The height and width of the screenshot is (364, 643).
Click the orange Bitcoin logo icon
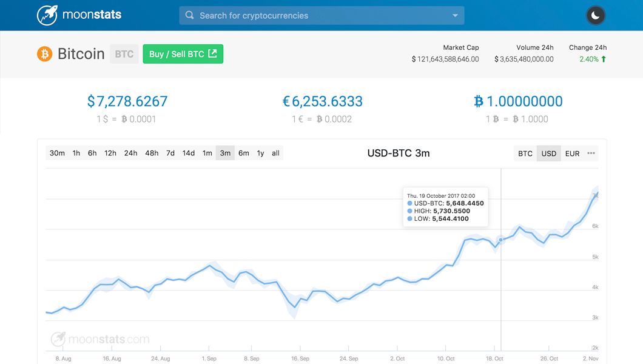[x=45, y=54]
